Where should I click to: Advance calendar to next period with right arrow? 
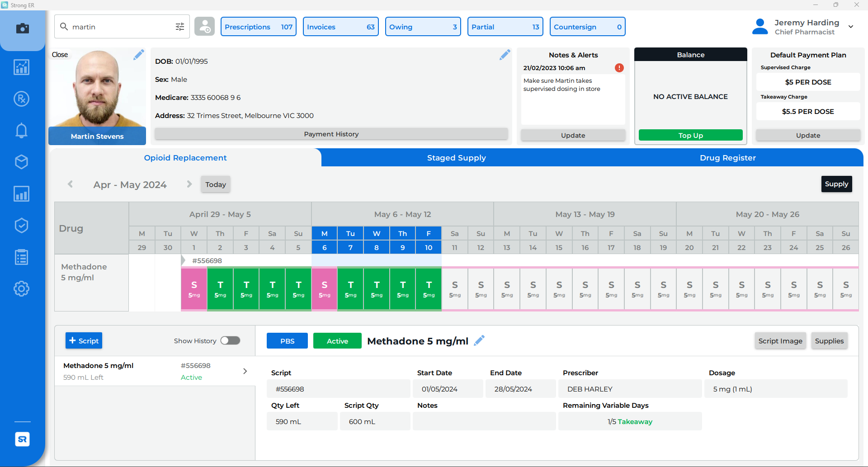point(189,184)
